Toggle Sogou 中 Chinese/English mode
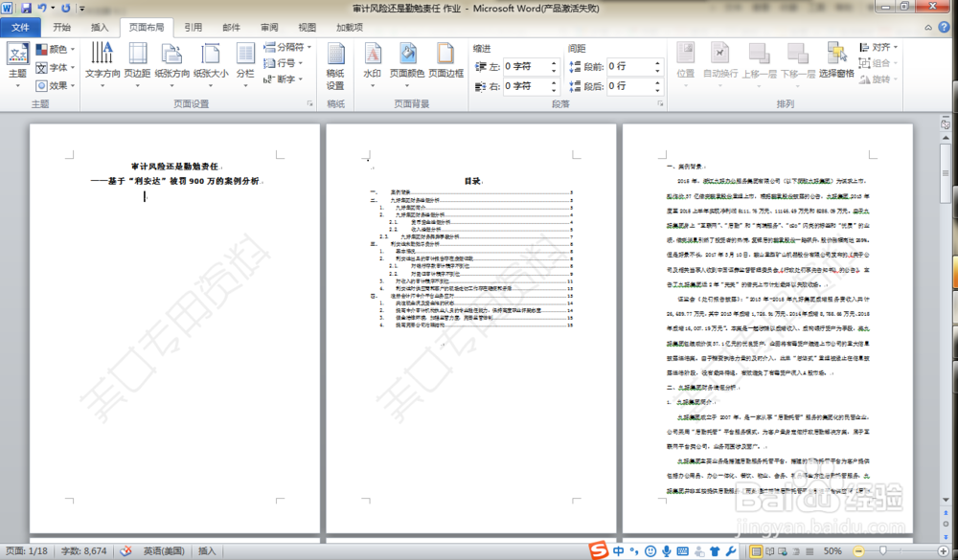 pos(618,550)
